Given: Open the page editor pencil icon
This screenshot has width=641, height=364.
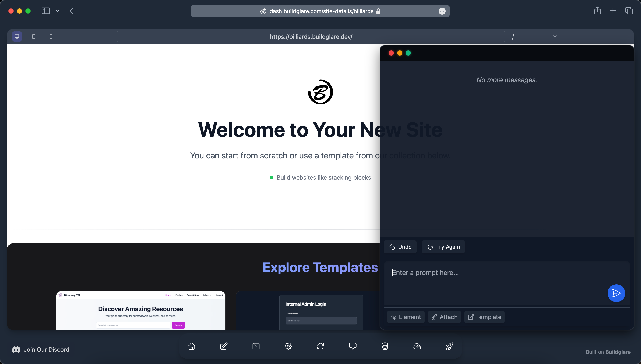Looking at the screenshot, I should click(x=224, y=346).
